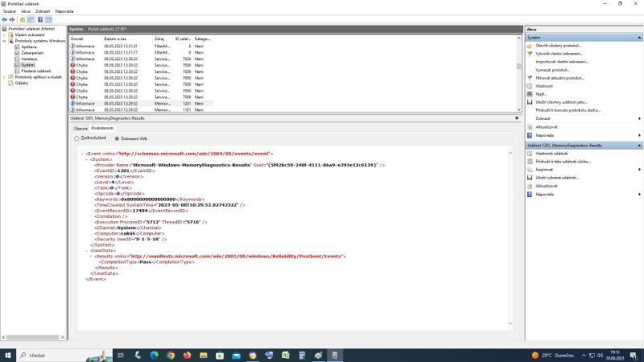Click Importovat vlastní zobrazení action
This screenshot has height=362, width=644.
click(x=562, y=62)
